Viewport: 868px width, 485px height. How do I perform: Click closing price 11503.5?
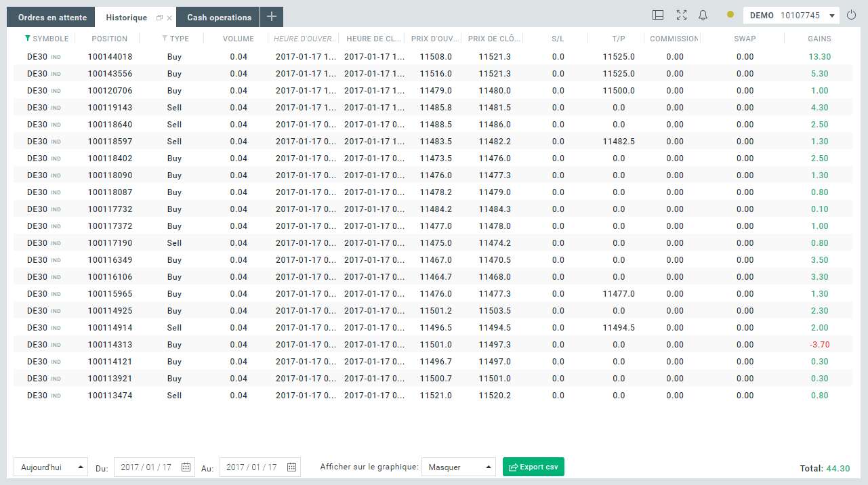click(x=495, y=311)
